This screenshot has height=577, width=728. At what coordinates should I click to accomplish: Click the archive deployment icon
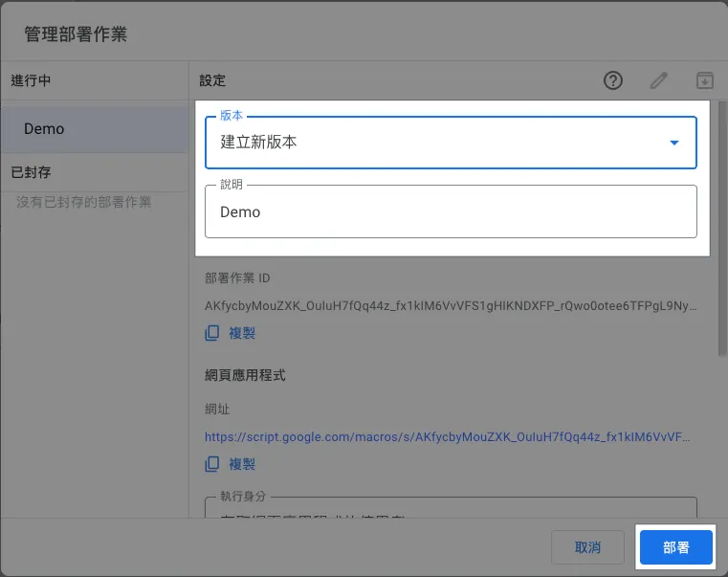click(x=705, y=81)
